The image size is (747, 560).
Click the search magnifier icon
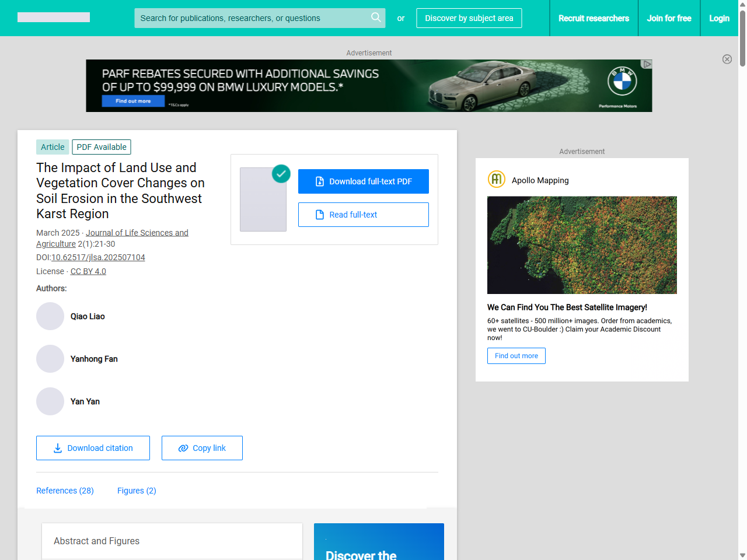(x=376, y=18)
